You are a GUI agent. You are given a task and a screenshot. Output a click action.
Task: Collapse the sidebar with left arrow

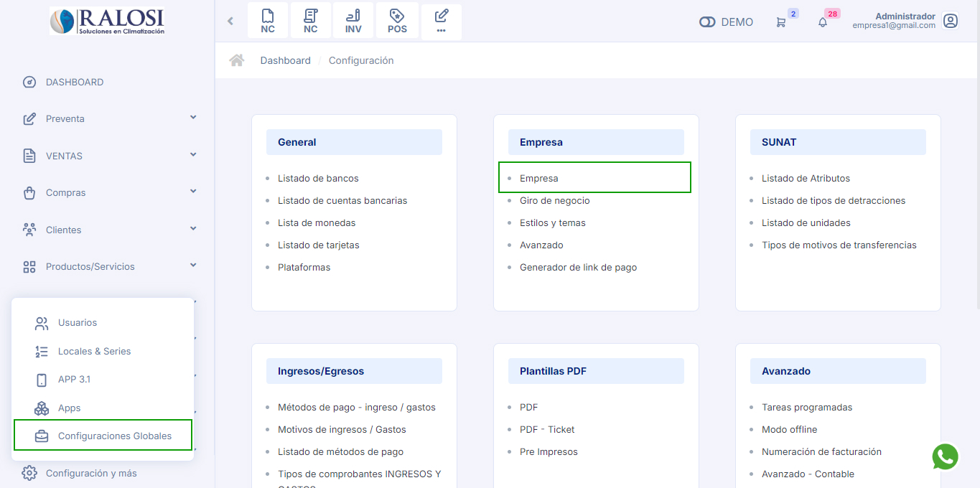pyautogui.click(x=230, y=22)
